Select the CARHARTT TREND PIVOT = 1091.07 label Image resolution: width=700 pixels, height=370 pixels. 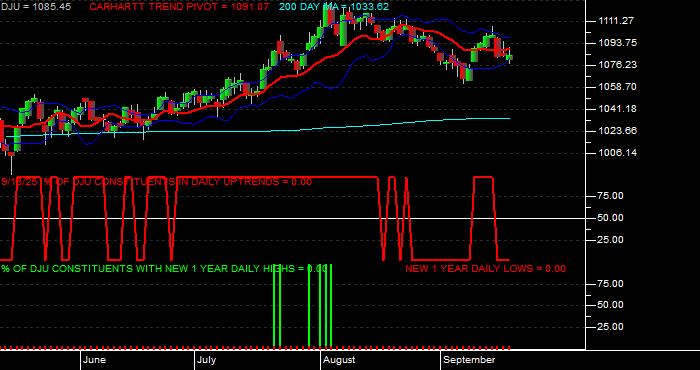[179, 7]
